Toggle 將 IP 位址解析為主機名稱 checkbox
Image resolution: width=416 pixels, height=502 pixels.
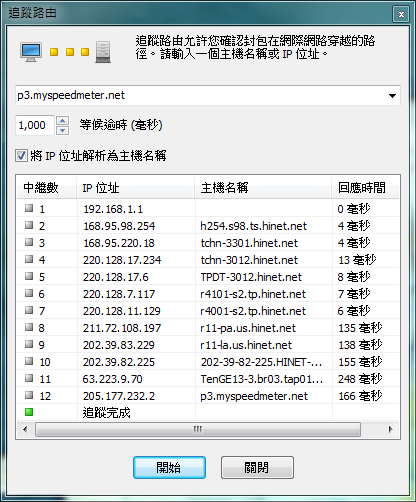click(x=21, y=156)
